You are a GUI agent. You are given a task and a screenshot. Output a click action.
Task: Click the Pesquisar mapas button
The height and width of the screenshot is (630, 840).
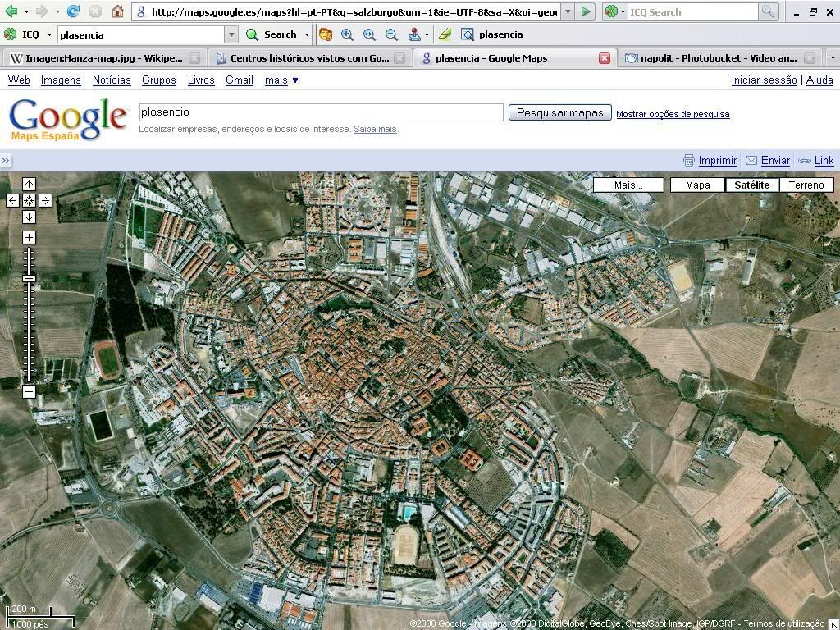[x=559, y=112]
